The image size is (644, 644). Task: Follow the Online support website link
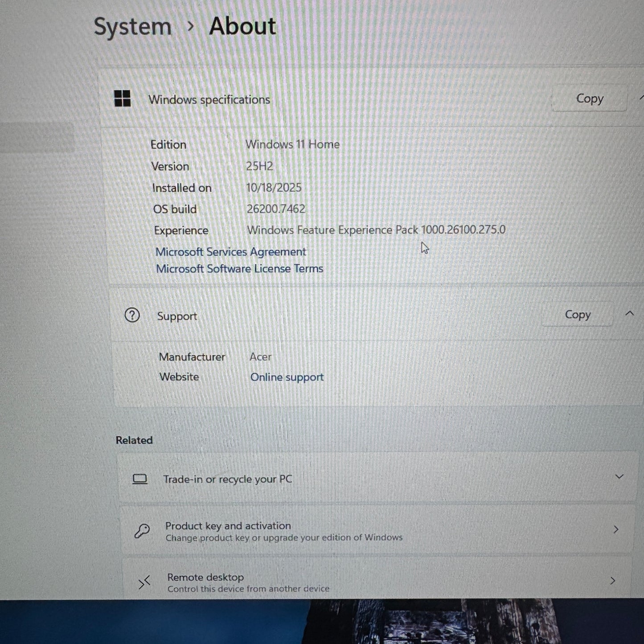pos(287,377)
